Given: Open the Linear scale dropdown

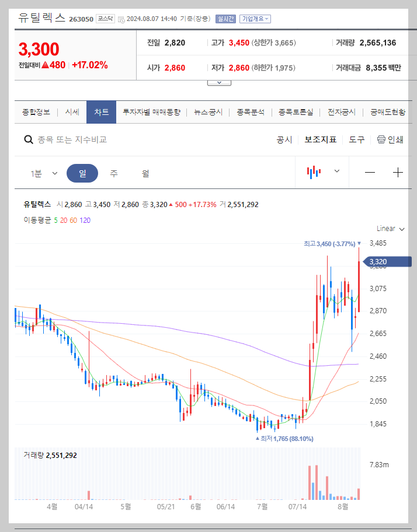Looking at the screenshot, I should pyautogui.click(x=389, y=229).
